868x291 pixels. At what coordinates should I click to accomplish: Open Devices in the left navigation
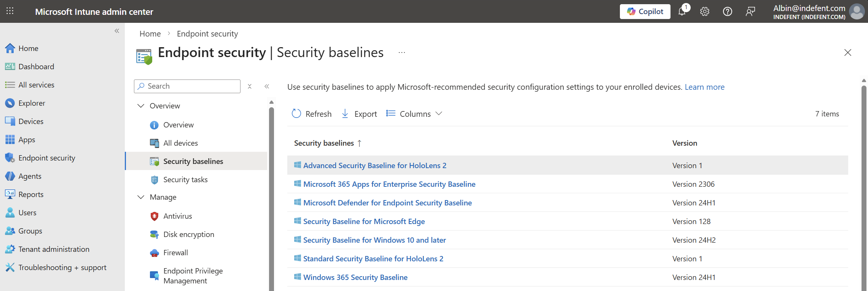(31, 121)
